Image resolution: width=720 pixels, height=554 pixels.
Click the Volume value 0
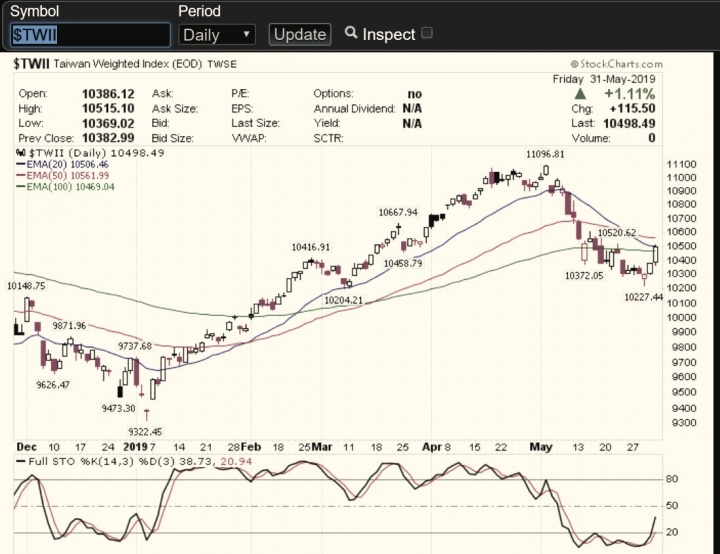[x=652, y=138]
